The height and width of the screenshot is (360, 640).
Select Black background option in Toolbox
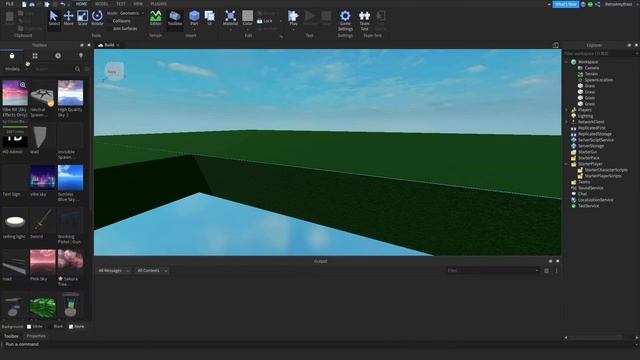pyautogui.click(x=56, y=327)
